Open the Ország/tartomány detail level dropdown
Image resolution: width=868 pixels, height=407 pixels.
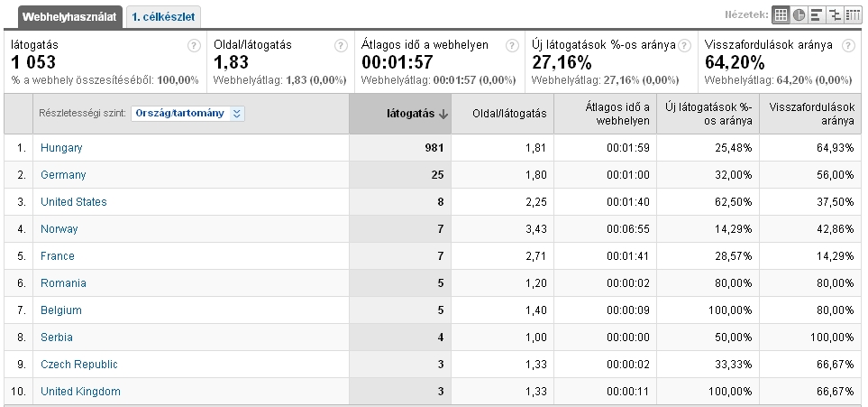[187, 114]
